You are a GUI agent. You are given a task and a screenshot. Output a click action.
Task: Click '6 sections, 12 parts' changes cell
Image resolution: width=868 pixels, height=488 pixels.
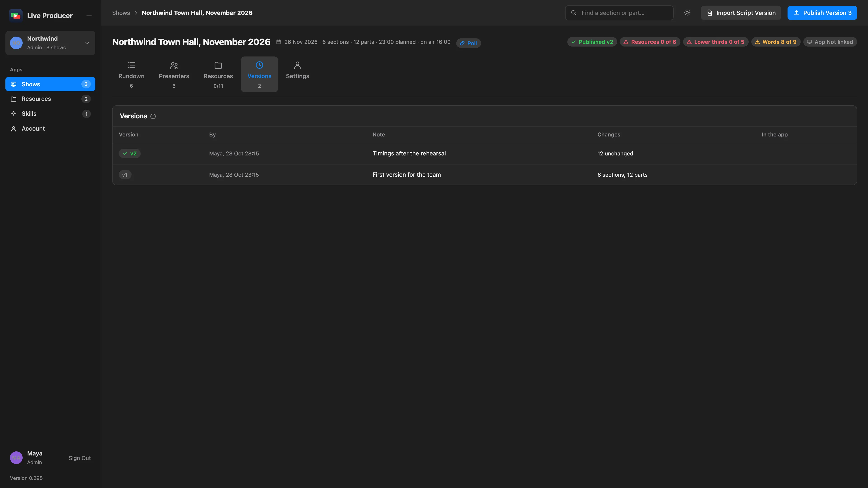click(x=622, y=175)
